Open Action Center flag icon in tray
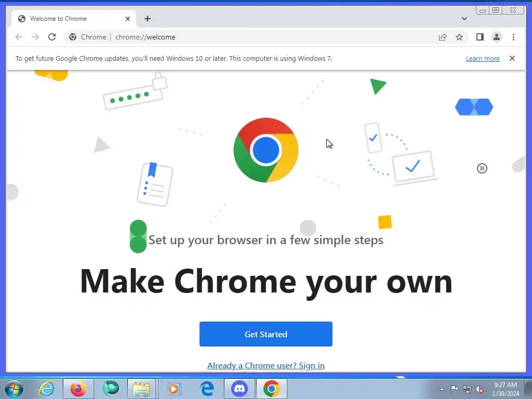 point(454,389)
